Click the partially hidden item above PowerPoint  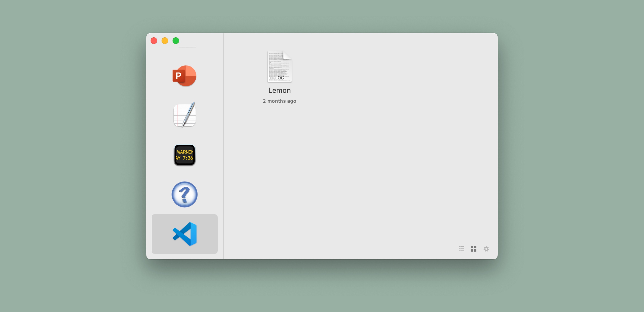pos(187,47)
